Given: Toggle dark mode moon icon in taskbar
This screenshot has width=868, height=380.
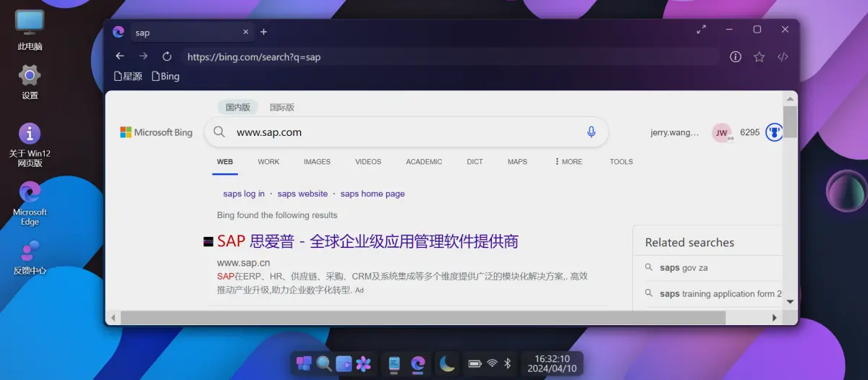Looking at the screenshot, I should point(447,363).
